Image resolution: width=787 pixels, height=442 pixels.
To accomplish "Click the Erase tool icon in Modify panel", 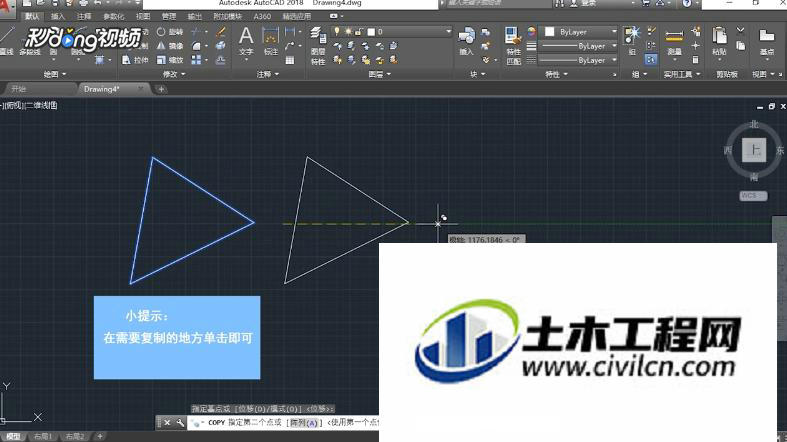I will 220,32.
